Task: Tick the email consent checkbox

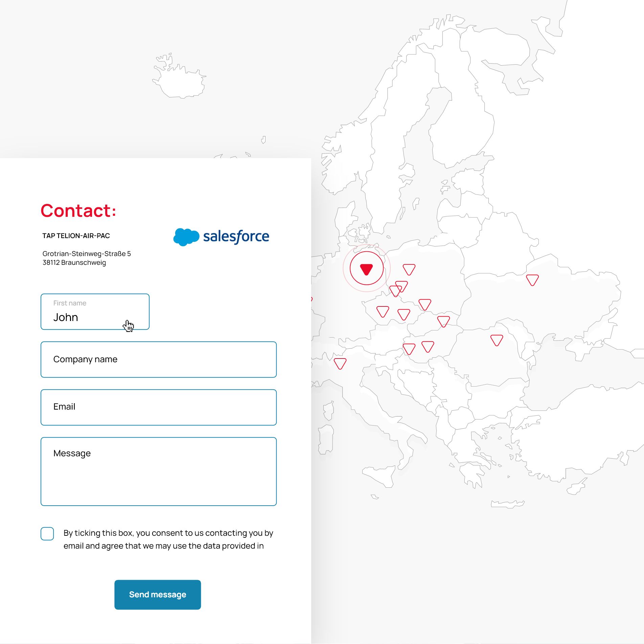Action: (x=47, y=533)
